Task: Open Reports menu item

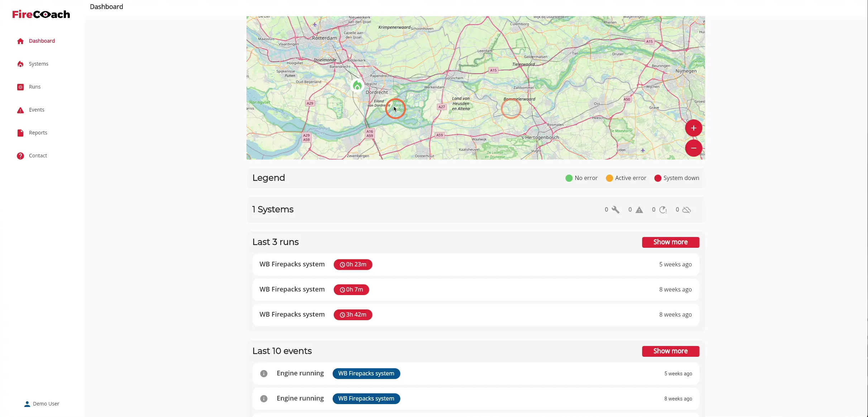Action: (x=38, y=133)
